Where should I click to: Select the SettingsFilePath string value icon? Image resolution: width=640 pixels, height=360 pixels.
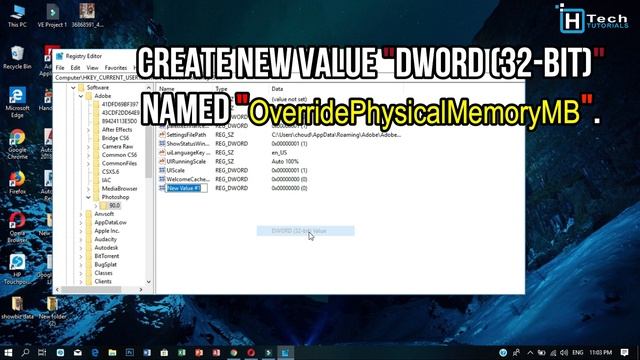pos(162,135)
